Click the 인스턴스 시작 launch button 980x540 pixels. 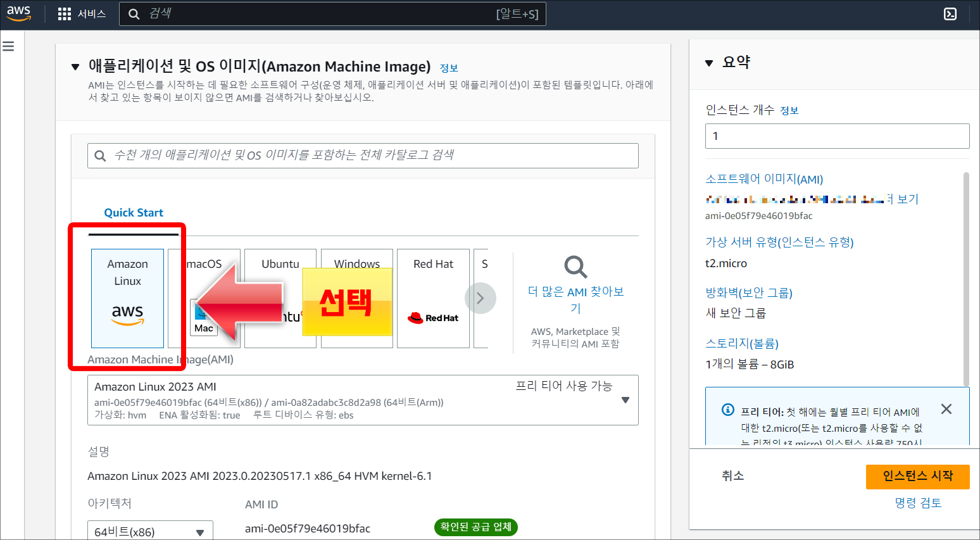[x=917, y=476]
